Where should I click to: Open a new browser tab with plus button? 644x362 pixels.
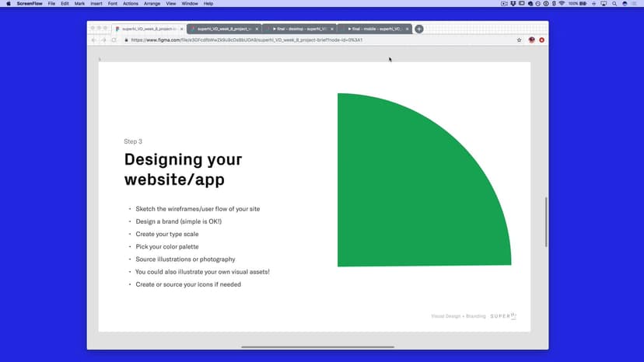point(419,29)
